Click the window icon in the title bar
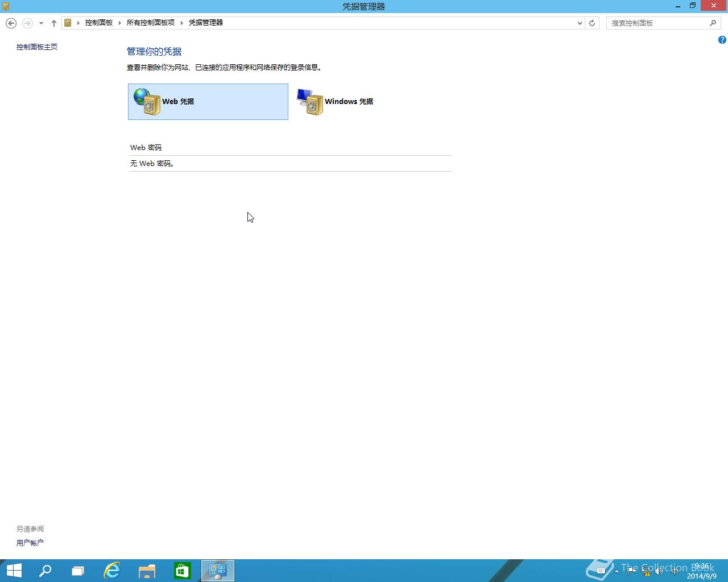The height and width of the screenshot is (582, 728). click(6, 6)
